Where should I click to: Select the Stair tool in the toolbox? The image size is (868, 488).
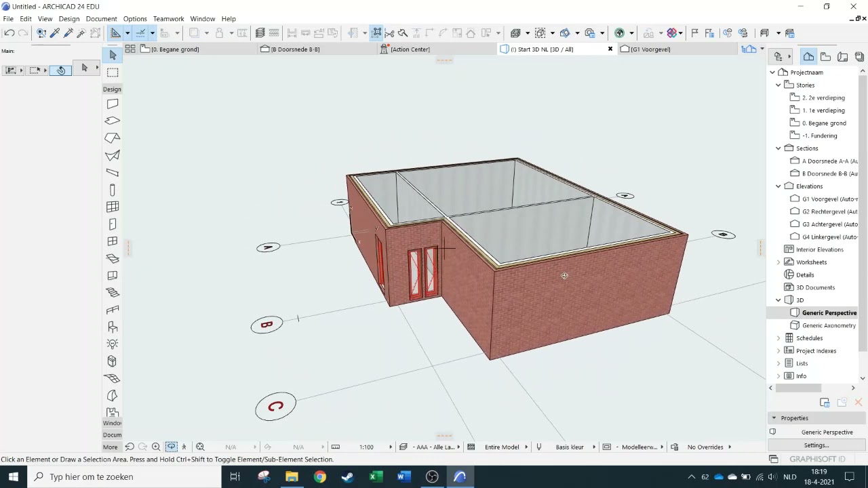click(x=113, y=293)
